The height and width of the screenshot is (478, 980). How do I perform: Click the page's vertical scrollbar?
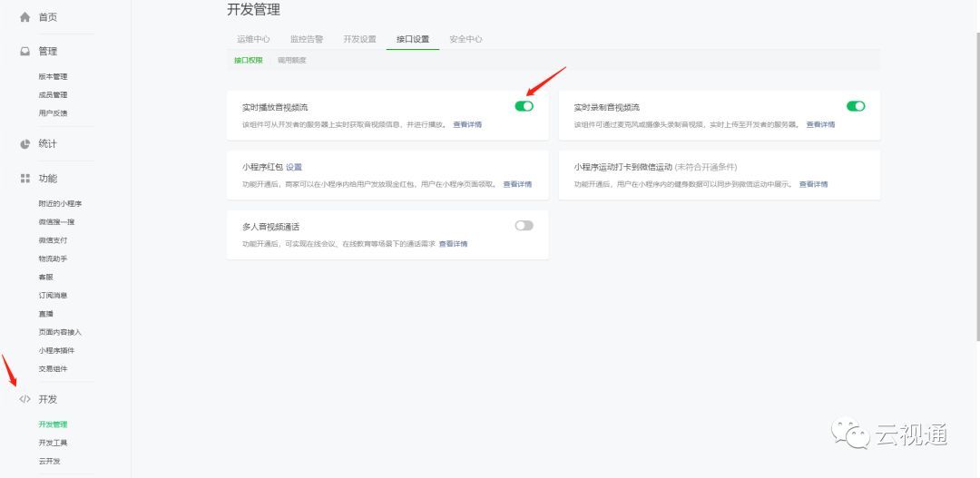pyautogui.click(x=977, y=186)
